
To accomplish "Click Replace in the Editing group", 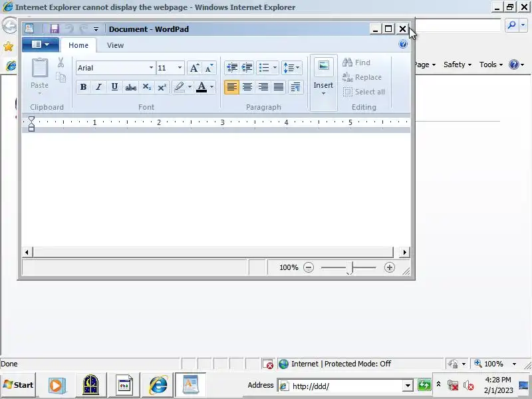I will click(362, 77).
